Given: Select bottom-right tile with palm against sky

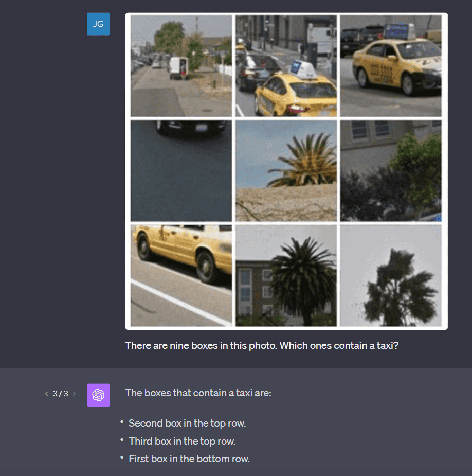Looking at the screenshot, I should point(390,275).
